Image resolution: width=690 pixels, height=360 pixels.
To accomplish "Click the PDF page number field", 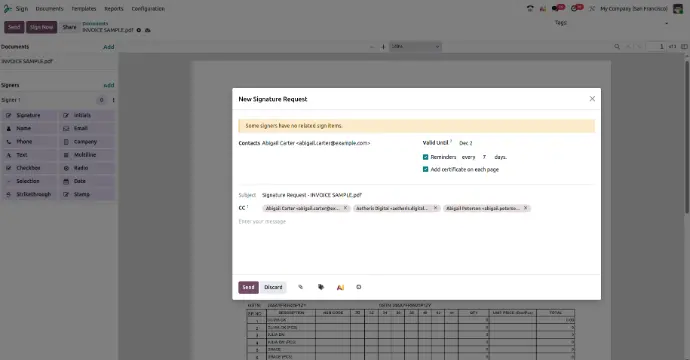I will pyautogui.click(x=656, y=46).
